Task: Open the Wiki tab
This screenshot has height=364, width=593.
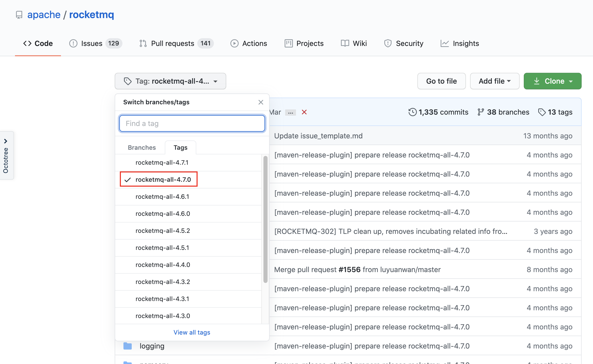Action: click(x=354, y=43)
